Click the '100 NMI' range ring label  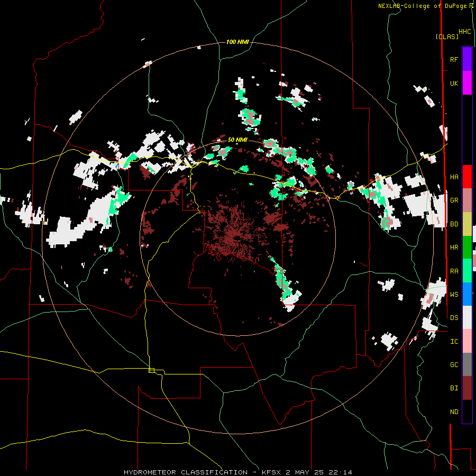237,42
